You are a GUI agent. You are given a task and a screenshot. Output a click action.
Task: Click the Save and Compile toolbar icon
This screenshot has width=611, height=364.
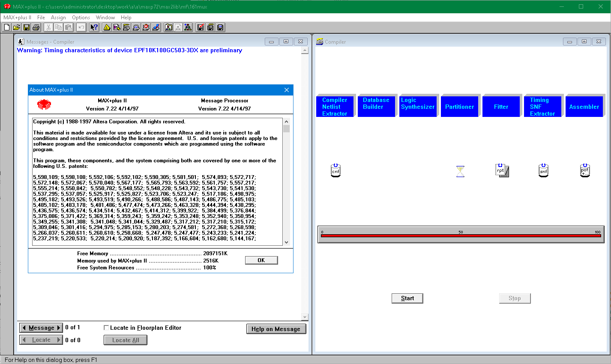[x=210, y=27]
